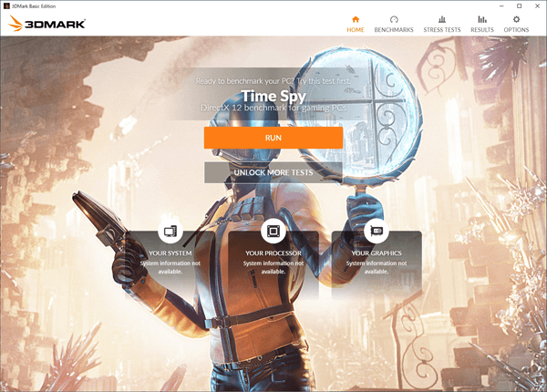Click Unlock More Tests button
This screenshot has height=392, width=547.
(273, 172)
